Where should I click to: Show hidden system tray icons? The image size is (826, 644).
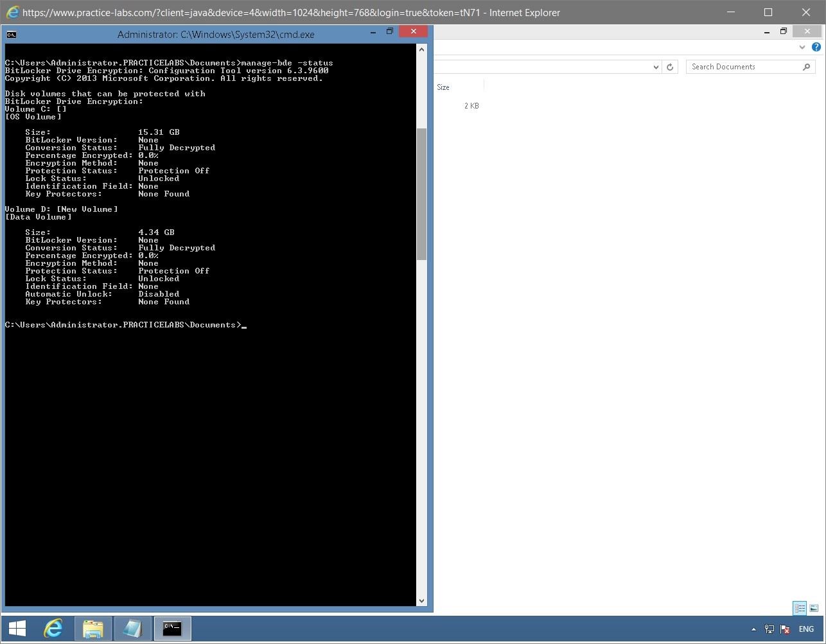753,629
